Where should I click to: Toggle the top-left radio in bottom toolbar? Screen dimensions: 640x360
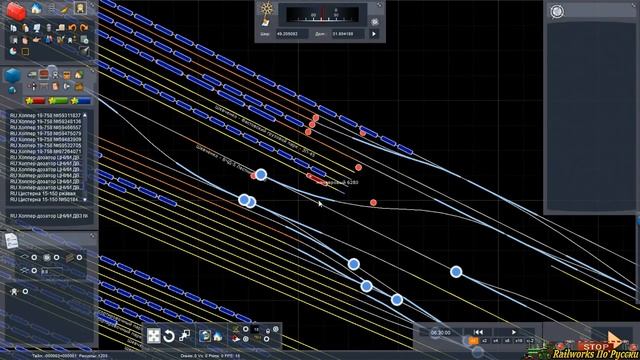[246, 329]
